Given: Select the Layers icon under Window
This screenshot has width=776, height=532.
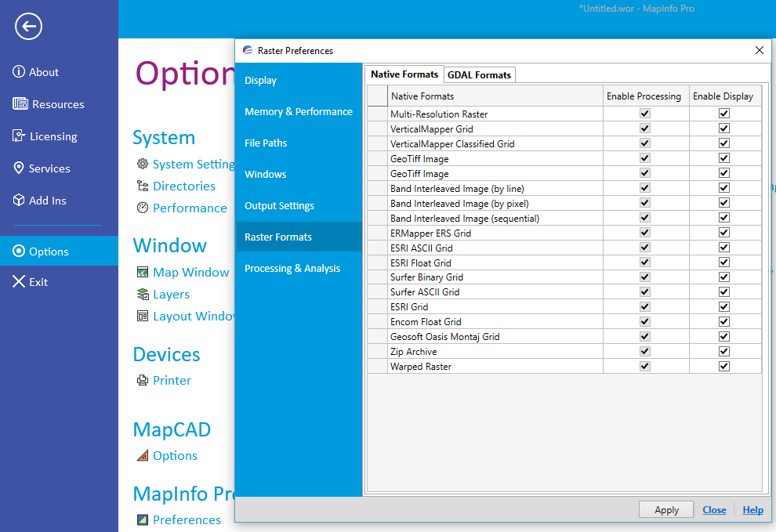Looking at the screenshot, I should tap(143, 294).
